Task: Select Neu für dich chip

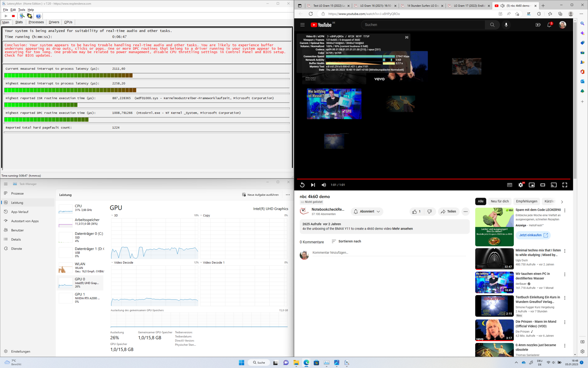Action: 499,201
